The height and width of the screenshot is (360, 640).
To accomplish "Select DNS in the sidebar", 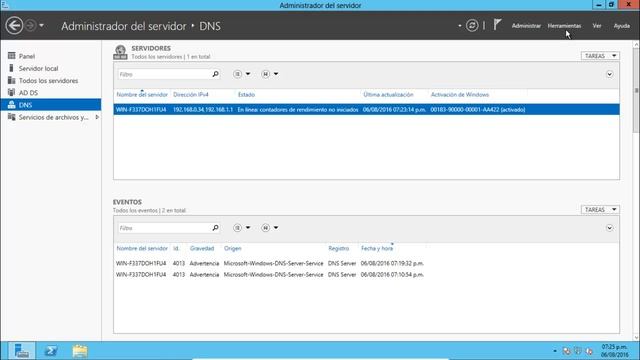I will tap(51, 105).
